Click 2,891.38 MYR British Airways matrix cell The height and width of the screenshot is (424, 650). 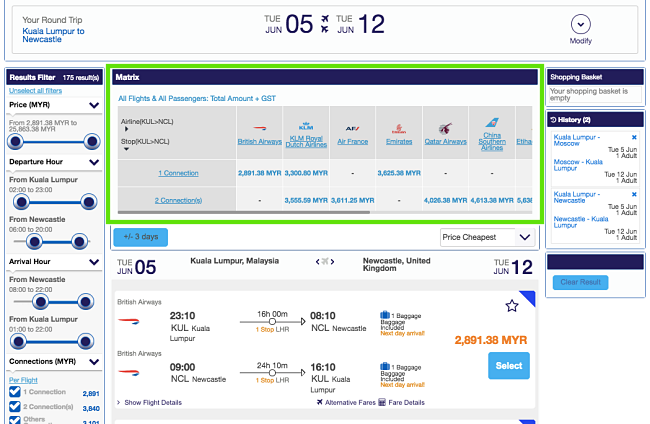260,173
